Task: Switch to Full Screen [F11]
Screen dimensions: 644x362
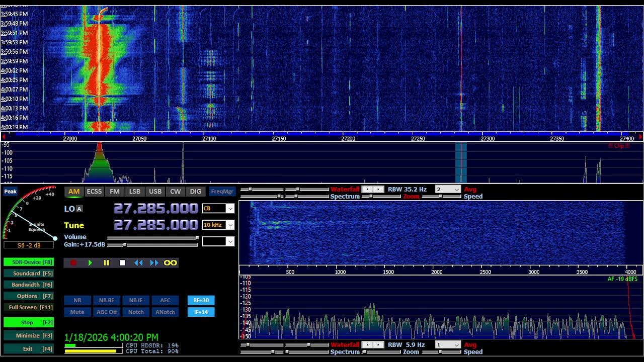Action: pyautogui.click(x=29, y=307)
